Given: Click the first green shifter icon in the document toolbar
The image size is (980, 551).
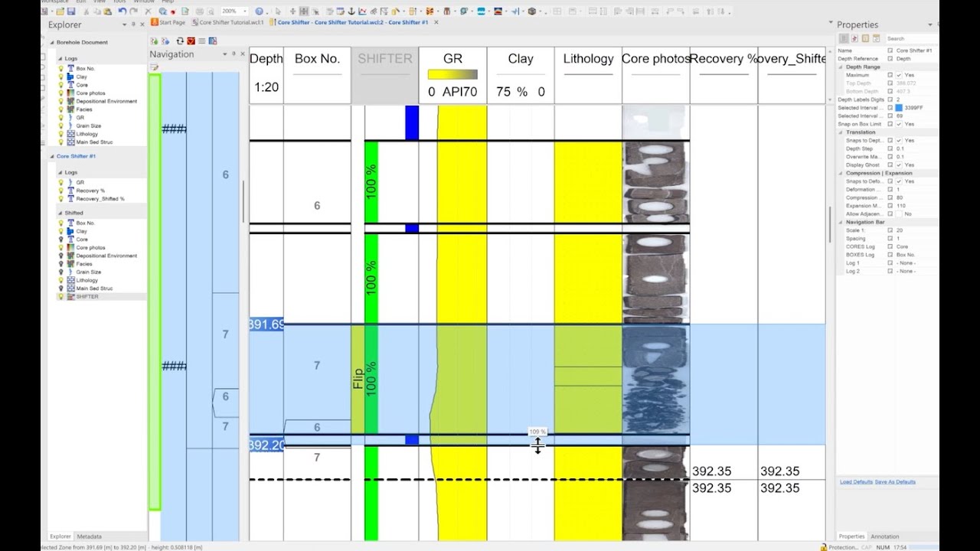Looking at the screenshot, I should point(154,41).
